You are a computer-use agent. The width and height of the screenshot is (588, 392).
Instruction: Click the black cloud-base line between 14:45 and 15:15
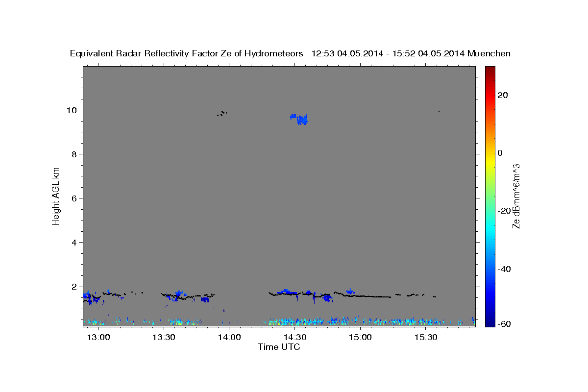coord(363,295)
